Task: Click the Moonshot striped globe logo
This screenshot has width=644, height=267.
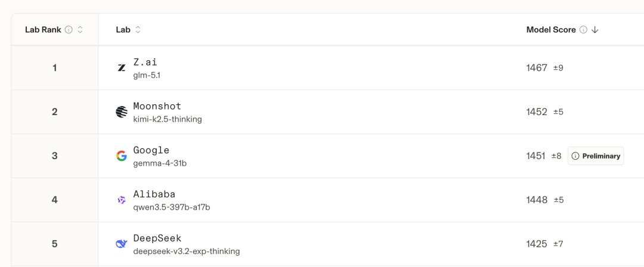Action: [122, 112]
